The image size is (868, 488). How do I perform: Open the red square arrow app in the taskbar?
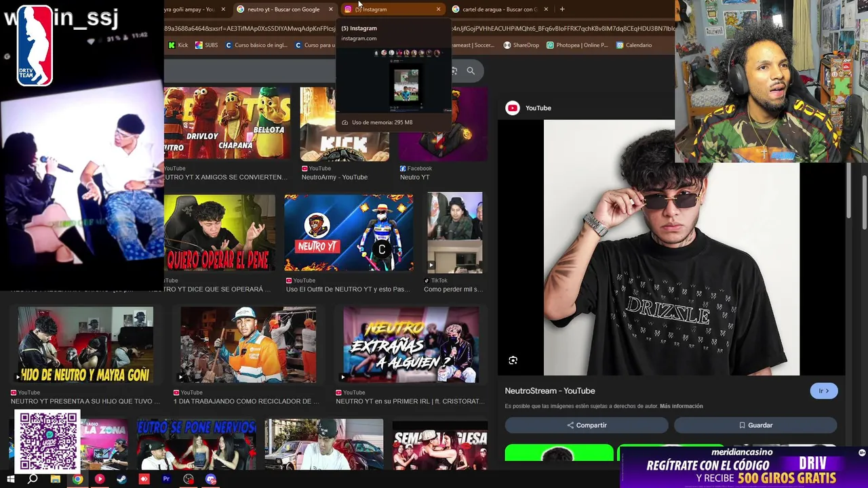[x=144, y=479]
